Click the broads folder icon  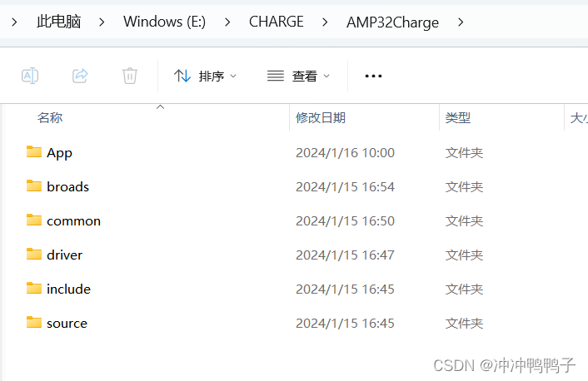pyautogui.click(x=34, y=186)
